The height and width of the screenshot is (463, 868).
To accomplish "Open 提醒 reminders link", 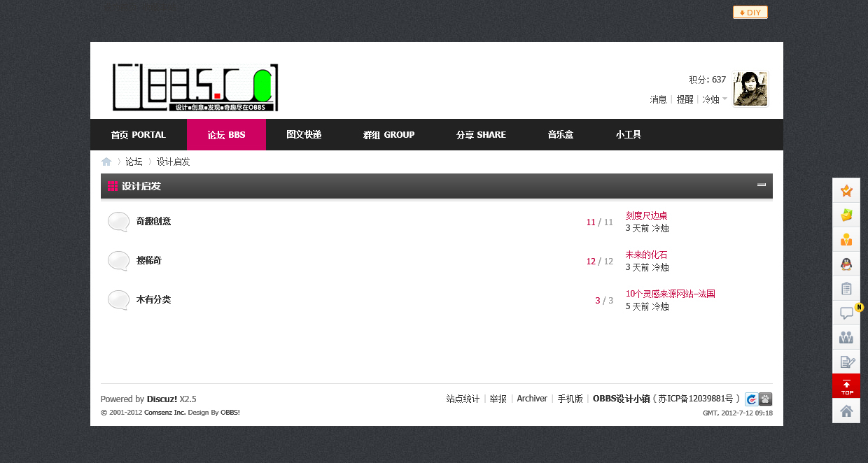I will point(685,99).
